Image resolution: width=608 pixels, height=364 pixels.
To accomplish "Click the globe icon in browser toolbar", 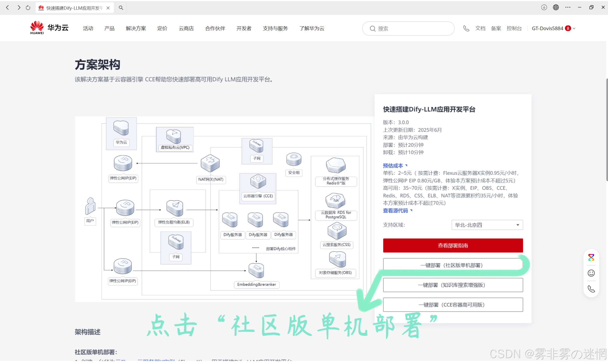I will (x=556, y=7).
